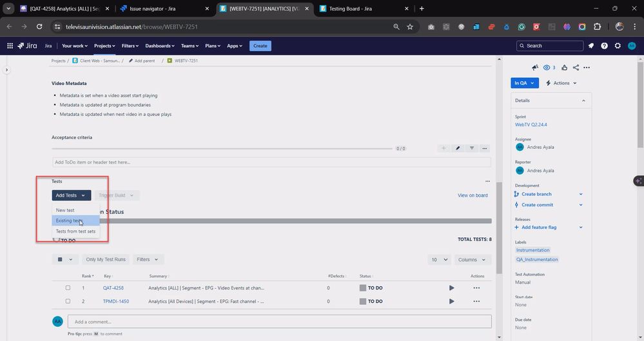The image size is (644, 341).
Task: Open browser zoom magnifier icon
Action: click(396, 26)
